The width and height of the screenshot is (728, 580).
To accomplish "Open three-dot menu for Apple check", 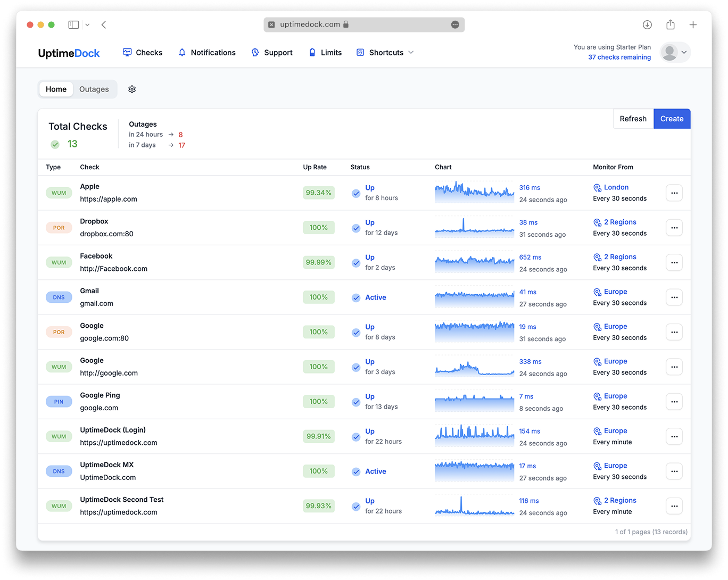I will click(x=674, y=193).
